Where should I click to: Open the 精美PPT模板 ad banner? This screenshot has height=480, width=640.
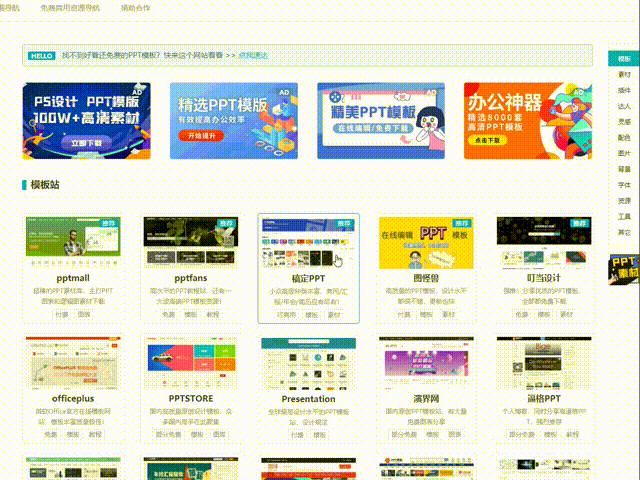point(381,121)
